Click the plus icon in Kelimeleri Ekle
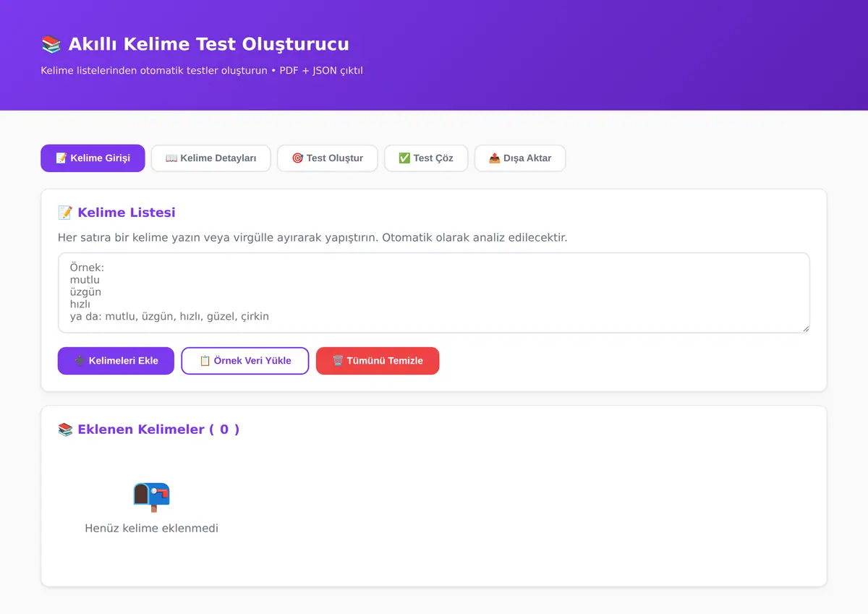 (80, 361)
